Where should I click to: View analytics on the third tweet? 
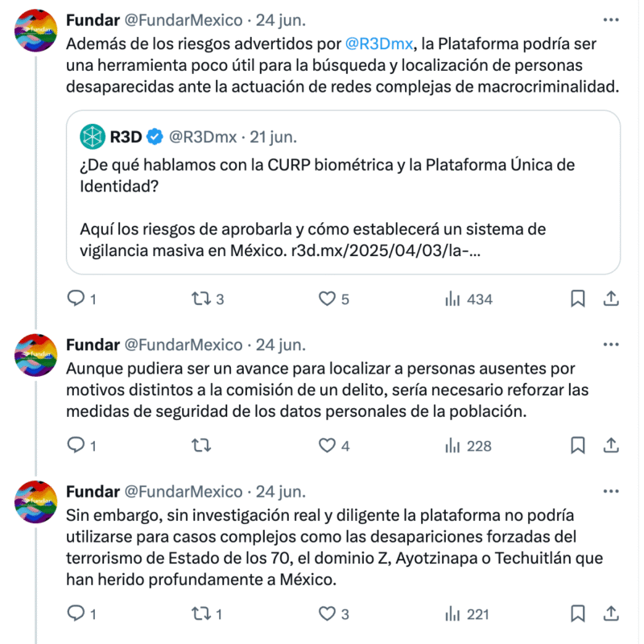point(451,613)
